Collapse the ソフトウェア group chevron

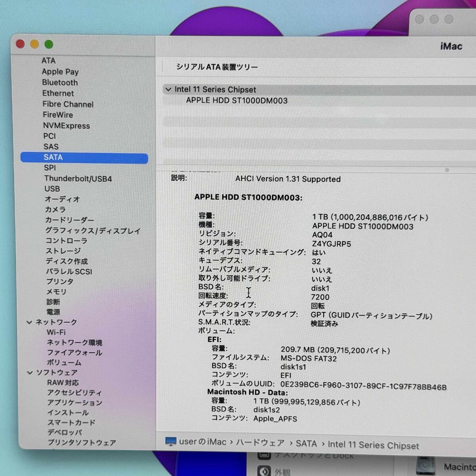click(30, 373)
